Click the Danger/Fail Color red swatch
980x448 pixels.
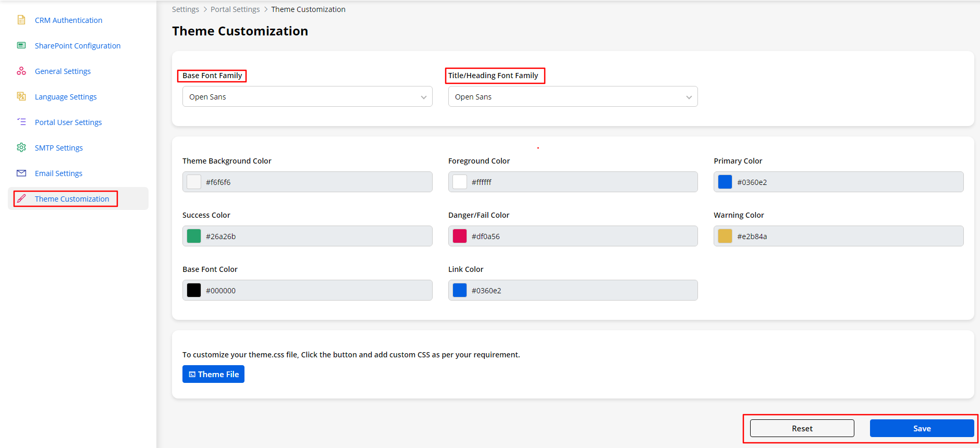coord(459,236)
